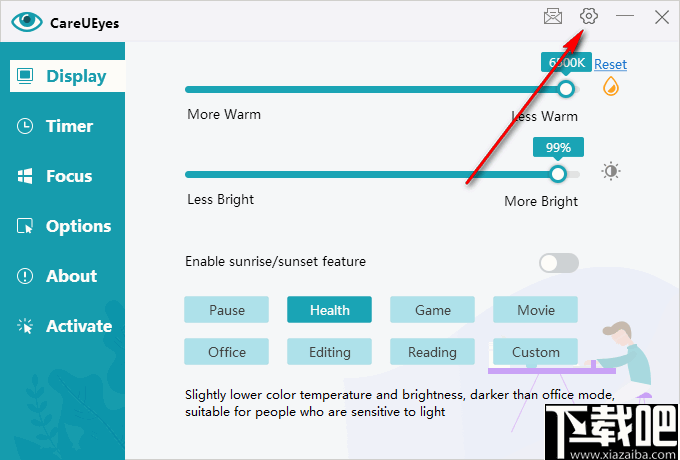
Task: Click the clock icon beside Timer
Action: click(x=25, y=126)
